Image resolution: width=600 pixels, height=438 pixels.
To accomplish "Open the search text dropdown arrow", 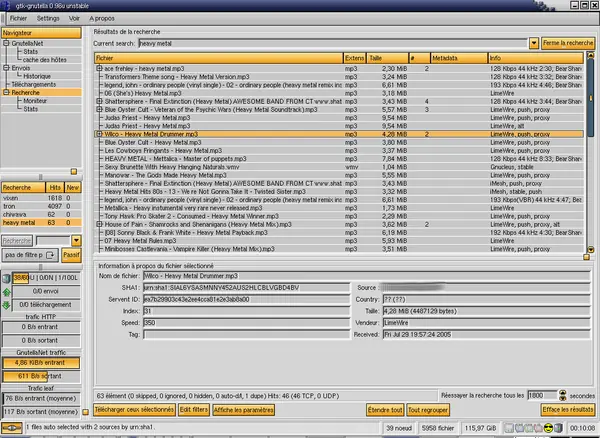I will 535,44.
